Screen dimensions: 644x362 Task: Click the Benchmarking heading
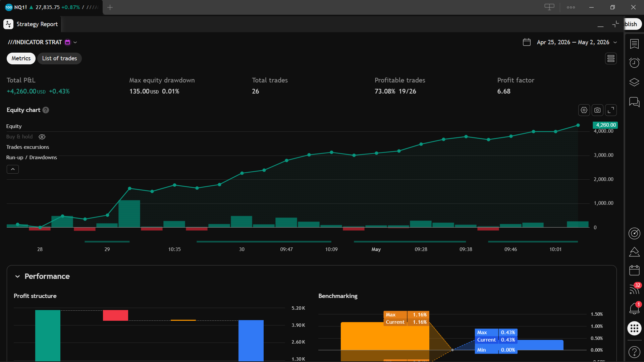(x=338, y=296)
